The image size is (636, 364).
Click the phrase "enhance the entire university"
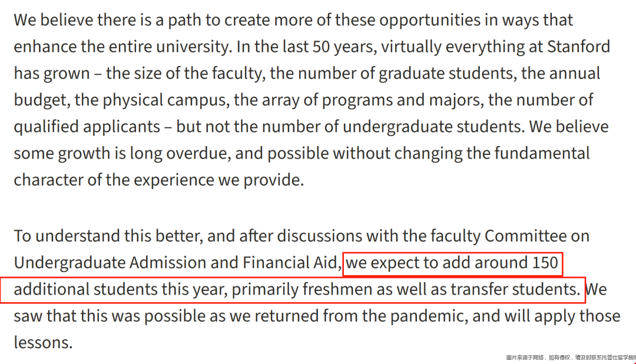pos(122,47)
